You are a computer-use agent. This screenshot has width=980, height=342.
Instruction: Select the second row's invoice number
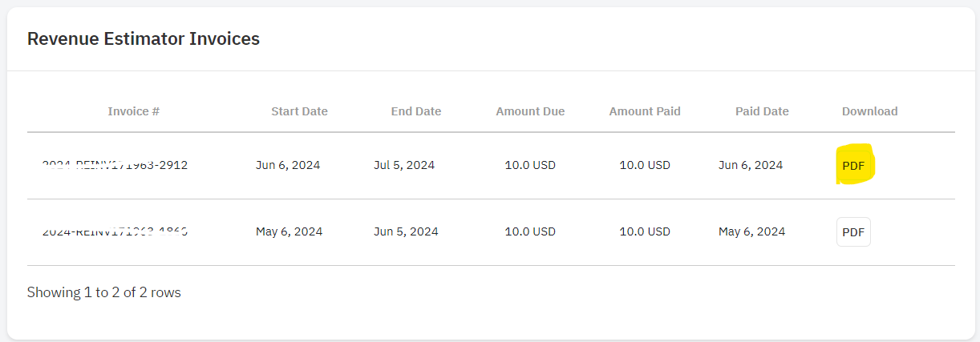[115, 231]
